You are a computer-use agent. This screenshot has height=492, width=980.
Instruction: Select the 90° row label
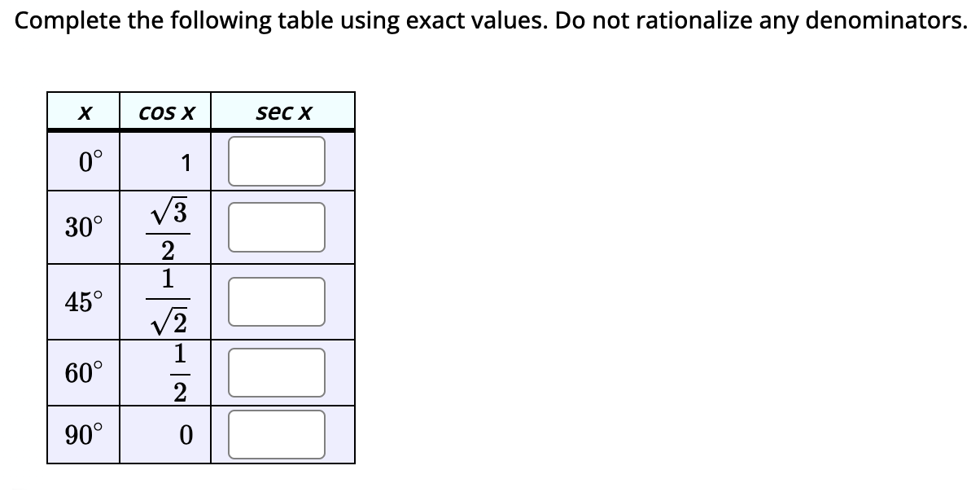[84, 433]
